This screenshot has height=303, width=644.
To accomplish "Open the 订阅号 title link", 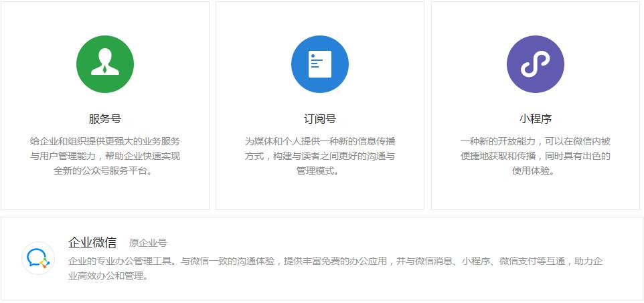I will pos(319,119).
